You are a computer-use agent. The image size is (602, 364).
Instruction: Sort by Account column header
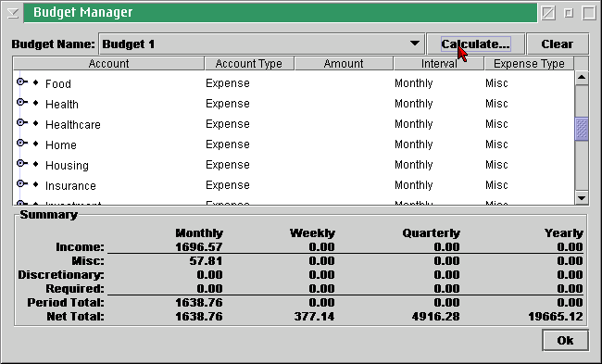[108, 63]
